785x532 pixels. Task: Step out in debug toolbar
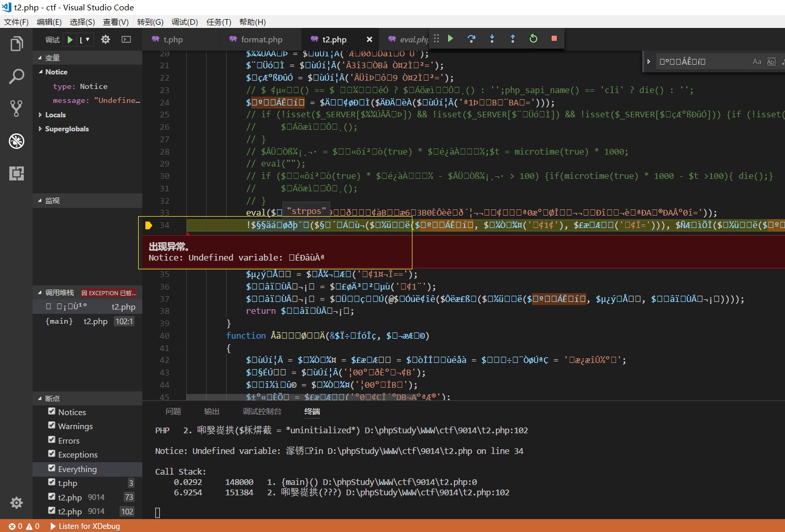point(513,38)
